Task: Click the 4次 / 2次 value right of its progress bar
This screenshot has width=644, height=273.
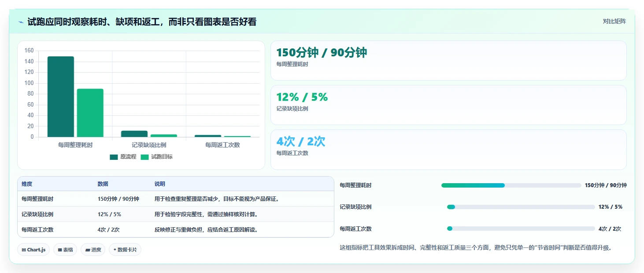Action: point(610,229)
